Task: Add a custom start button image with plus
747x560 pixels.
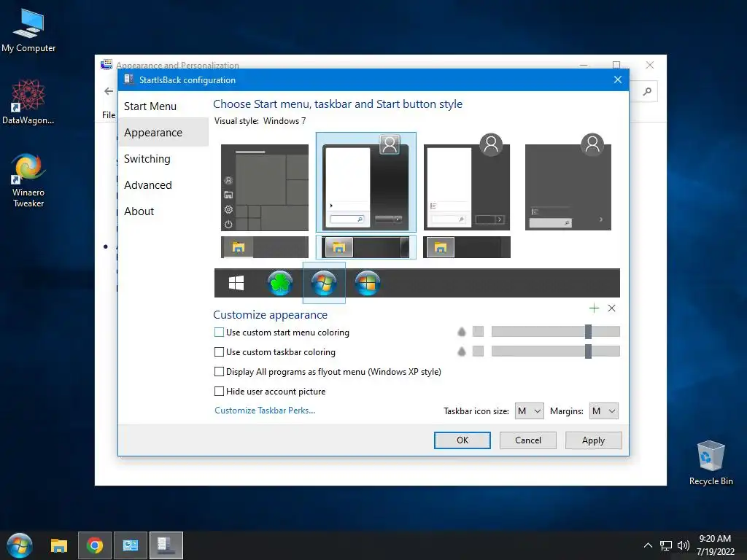Action: [x=594, y=308]
